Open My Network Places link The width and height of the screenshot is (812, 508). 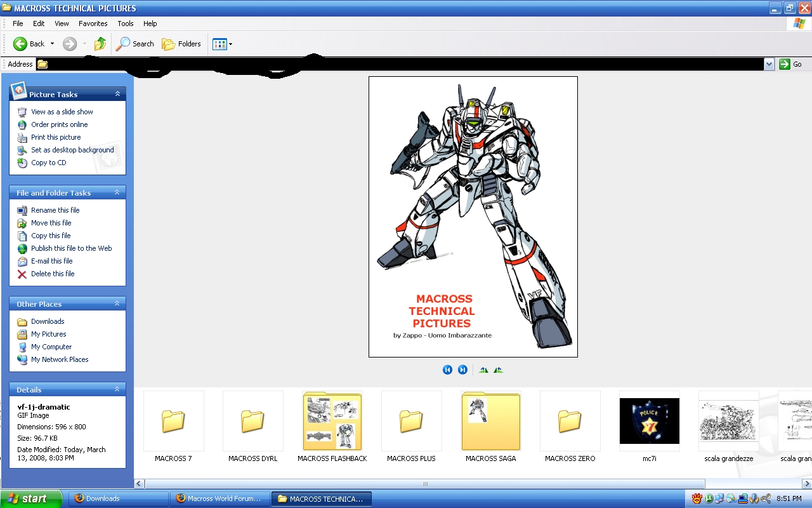[x=60, y=359]
